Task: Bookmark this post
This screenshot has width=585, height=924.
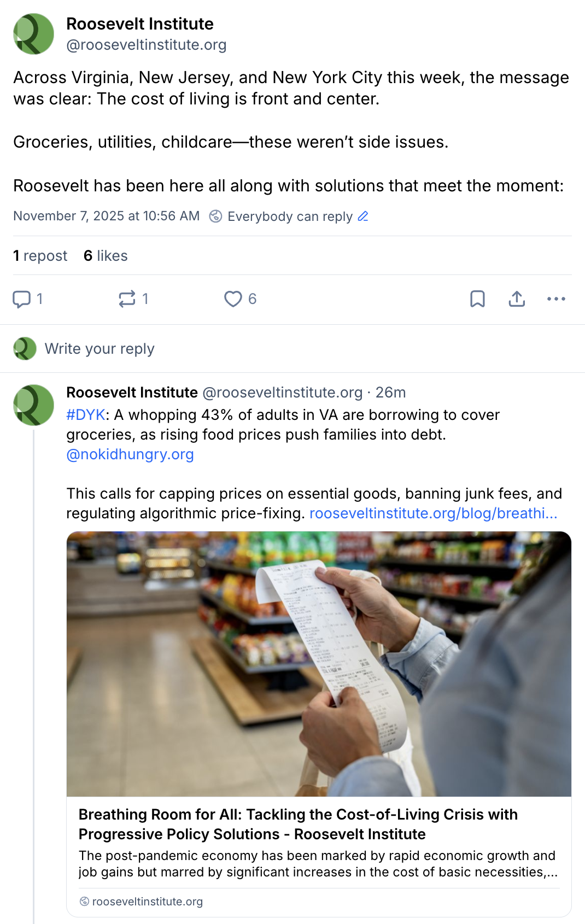Action: [478, 299]
